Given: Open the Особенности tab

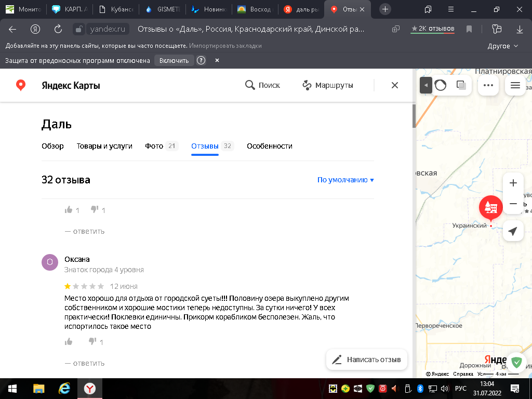Looking at the screenshot, I should coord(270,146).
